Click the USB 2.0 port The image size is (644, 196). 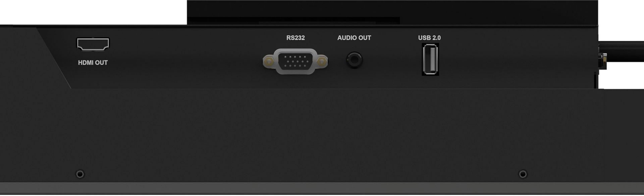pos(430,59)
